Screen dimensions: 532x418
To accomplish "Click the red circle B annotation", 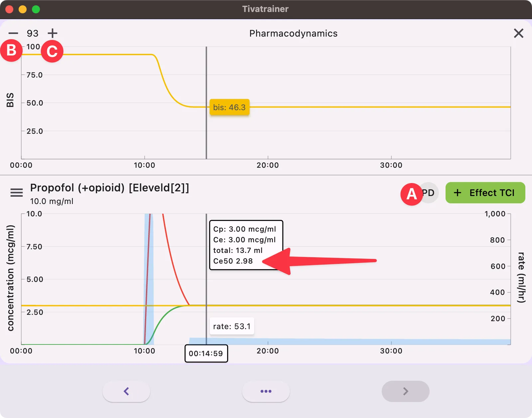I will [11, 51].
